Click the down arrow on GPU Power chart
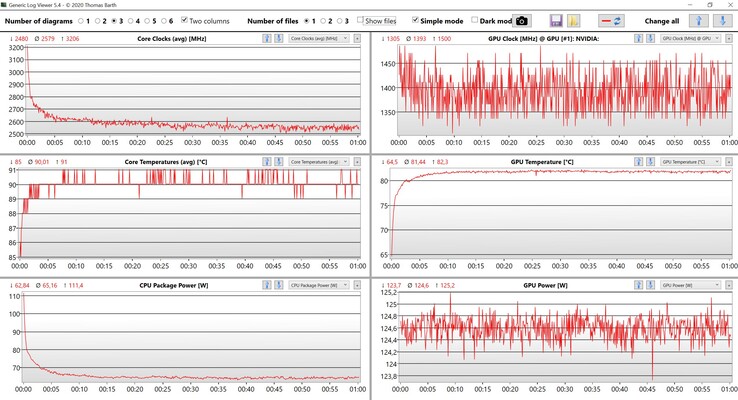The height and width of the screenshot is (400, 738). click(650, 285)
